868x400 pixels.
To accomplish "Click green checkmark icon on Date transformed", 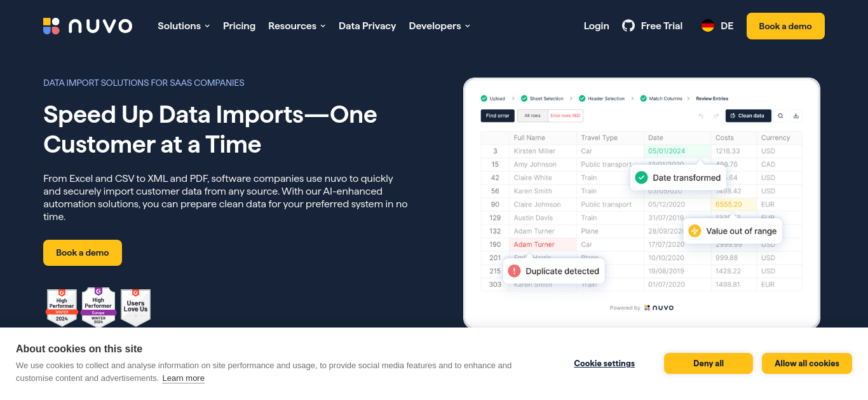I will click(641, 177).
